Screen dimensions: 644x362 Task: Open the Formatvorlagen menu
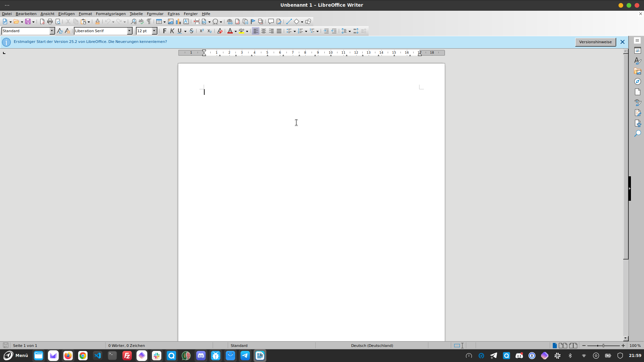click(x=111, y=14)
